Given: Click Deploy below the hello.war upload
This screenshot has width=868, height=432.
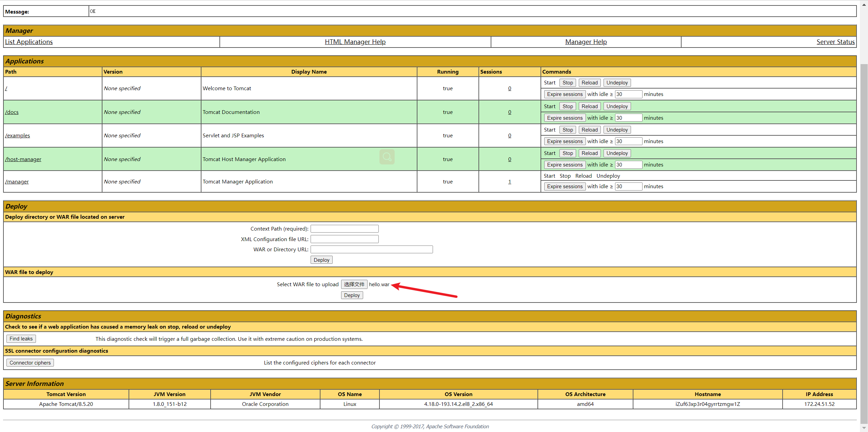Looking at the screenshot, I should tap(352, 295).
